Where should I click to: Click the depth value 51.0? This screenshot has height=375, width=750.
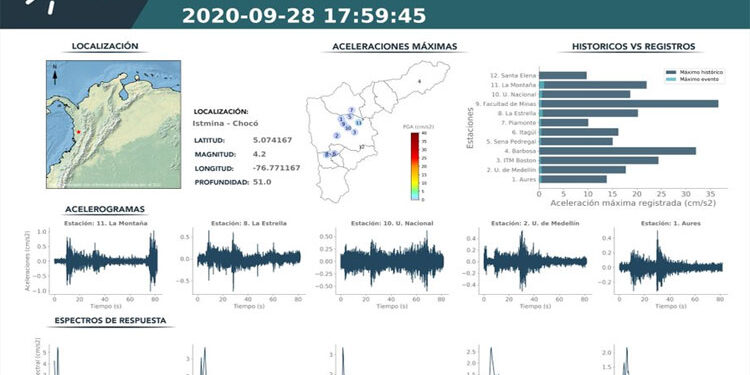click(x=262, y=182)
